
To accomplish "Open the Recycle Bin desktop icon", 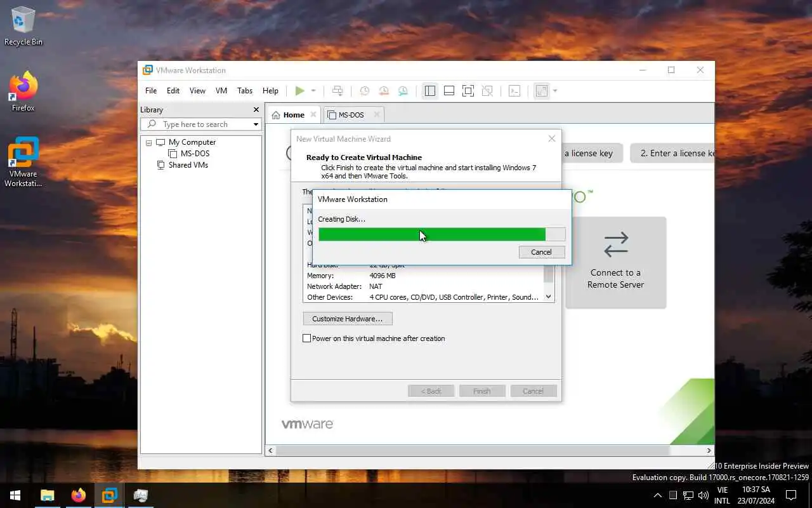I will (x=23, y=26).
